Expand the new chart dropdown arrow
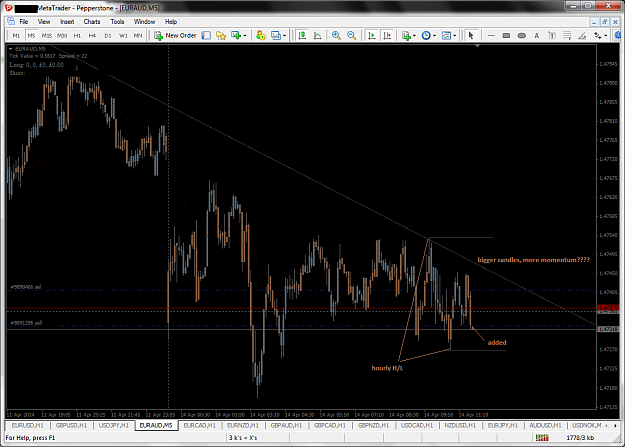 pyautogui.click(x=245, y=35)
